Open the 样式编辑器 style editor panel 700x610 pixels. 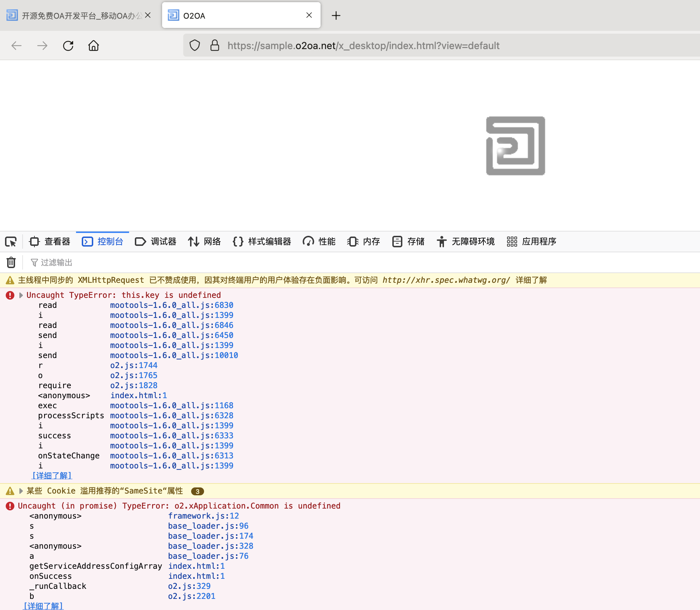pyautogui.click(x=262, y=242)
